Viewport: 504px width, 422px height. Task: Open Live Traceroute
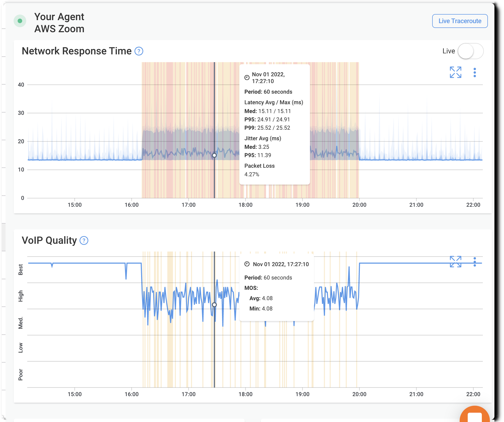[x=460, y=21]
